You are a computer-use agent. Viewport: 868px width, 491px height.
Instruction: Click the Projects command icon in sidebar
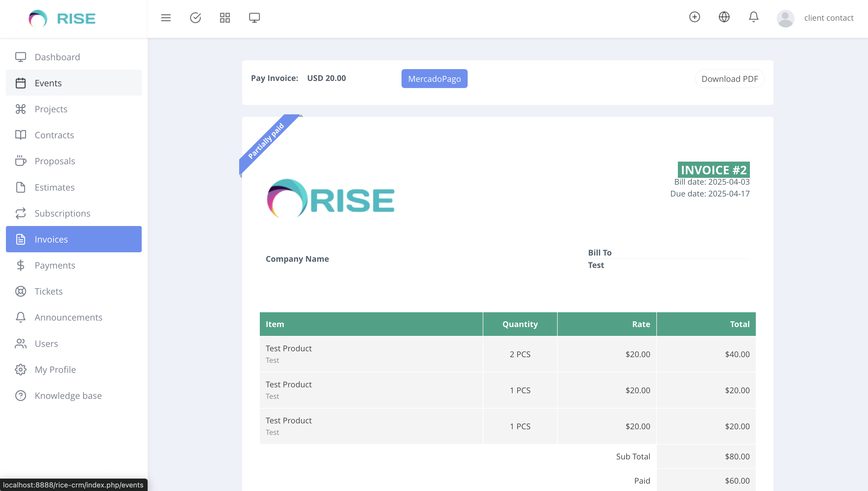[x=21, y=109]
